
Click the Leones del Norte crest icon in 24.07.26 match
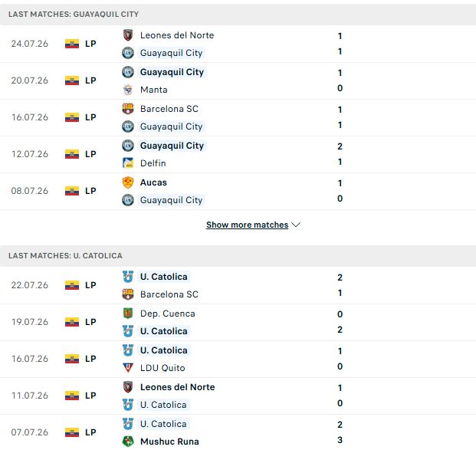128,35
